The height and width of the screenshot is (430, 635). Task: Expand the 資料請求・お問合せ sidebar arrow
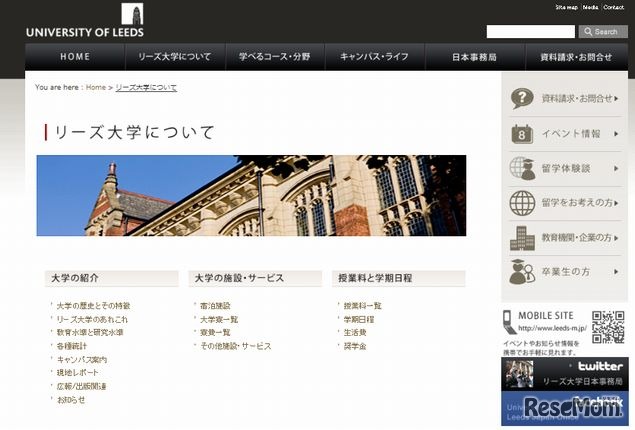pyautogui.click(x=616, y=98)
